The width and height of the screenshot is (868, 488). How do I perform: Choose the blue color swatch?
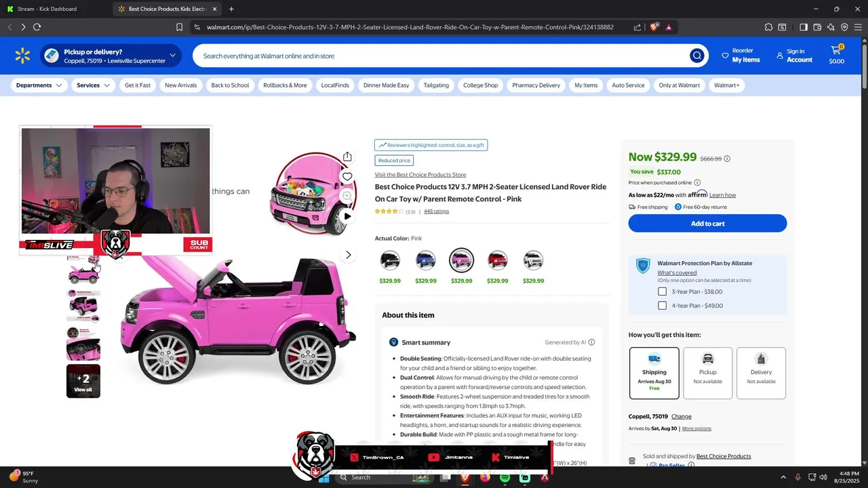point(426,260)
